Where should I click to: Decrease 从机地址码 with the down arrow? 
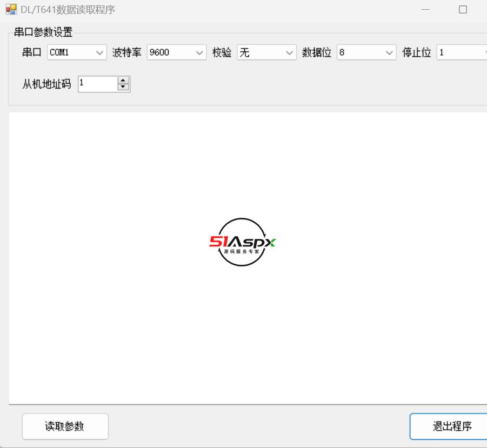click(x=123, y=87)
